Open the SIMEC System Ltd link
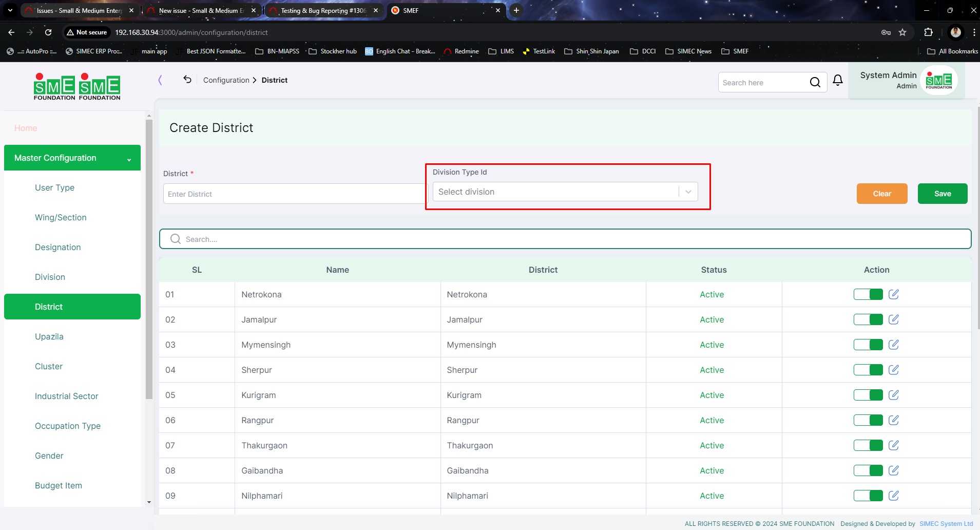Screen dimensions: 980x530 click(x=946, y=524)
